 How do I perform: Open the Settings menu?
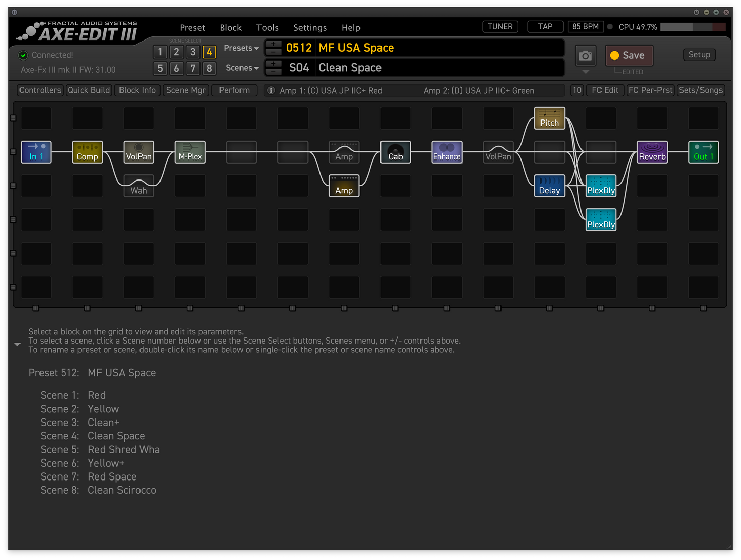[x=310, y=27]
